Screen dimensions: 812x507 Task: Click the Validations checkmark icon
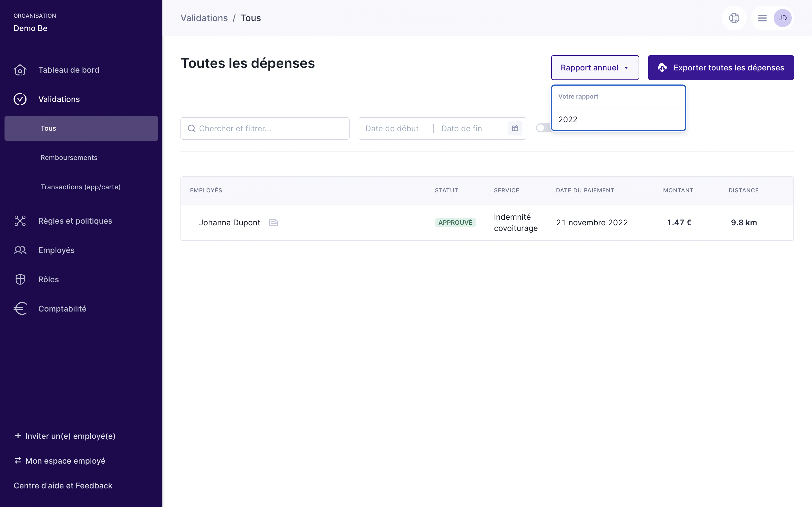coord(20,99)
